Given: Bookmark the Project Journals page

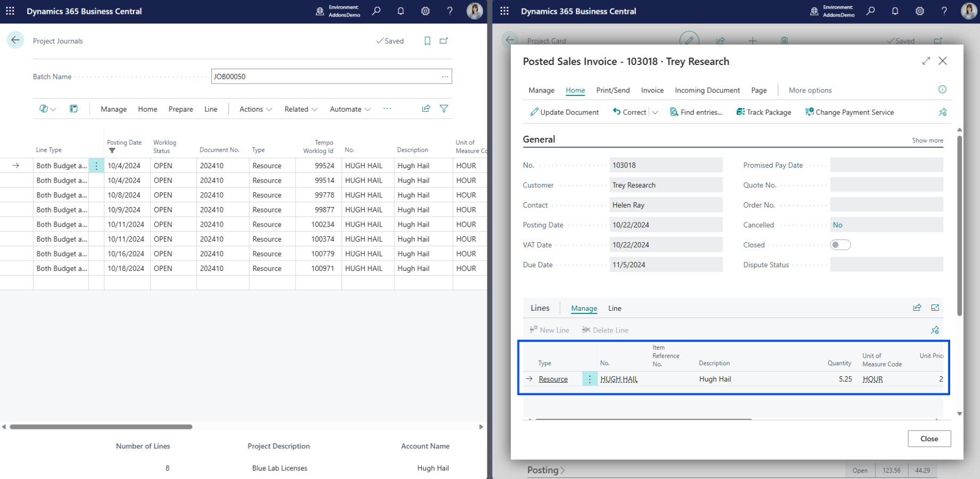Looking at the screenshot, I should [x=427, y=41].
